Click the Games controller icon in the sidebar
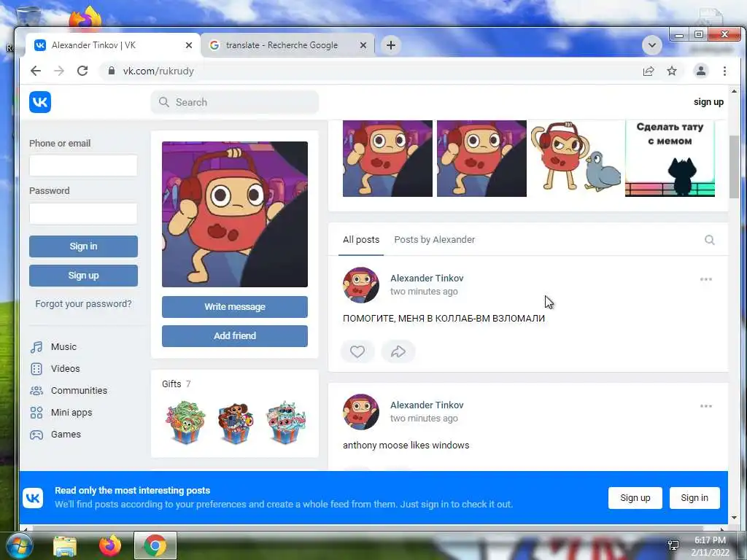This screenshot has width=747, height=560. 36,435
